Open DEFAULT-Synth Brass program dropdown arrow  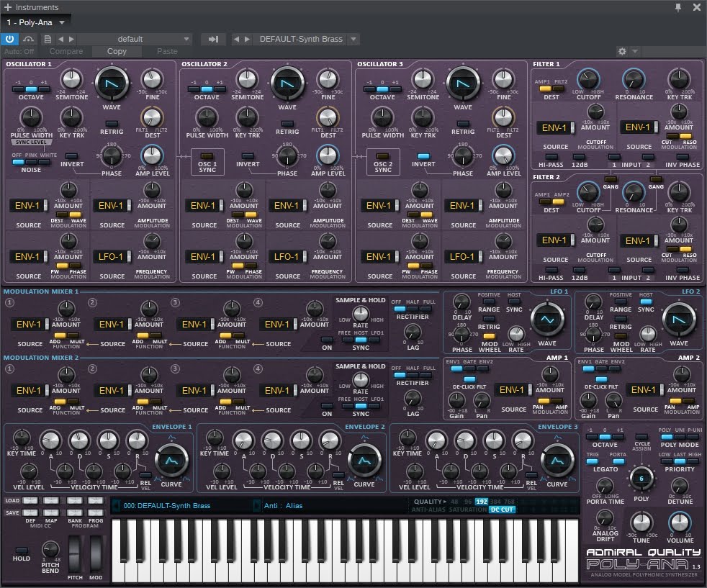(x=354, y=39)
